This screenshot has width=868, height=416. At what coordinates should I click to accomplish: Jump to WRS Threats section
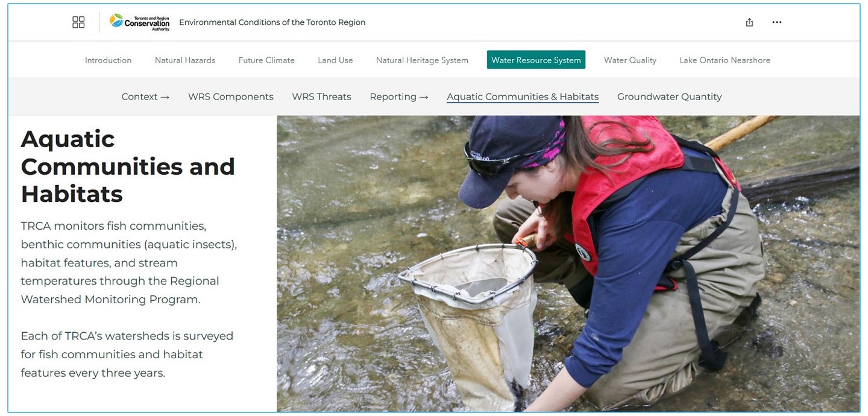(321, 96)
